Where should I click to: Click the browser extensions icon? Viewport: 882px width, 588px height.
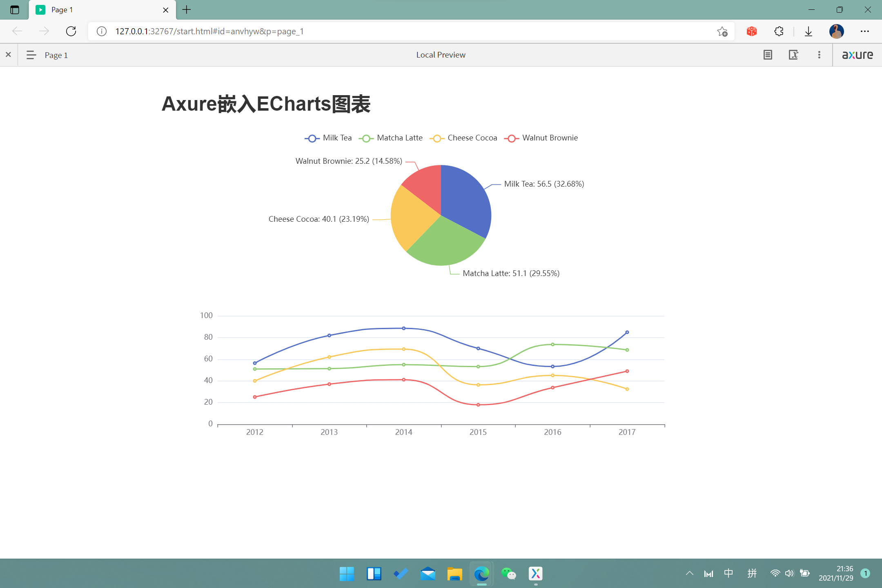point(778,31)
